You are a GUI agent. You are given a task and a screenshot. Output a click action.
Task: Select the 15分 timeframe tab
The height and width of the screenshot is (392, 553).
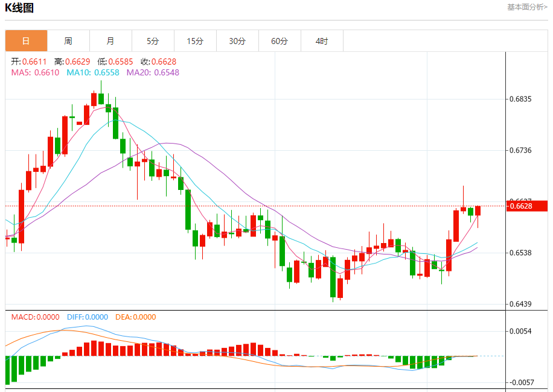click(x=195, y=42)
